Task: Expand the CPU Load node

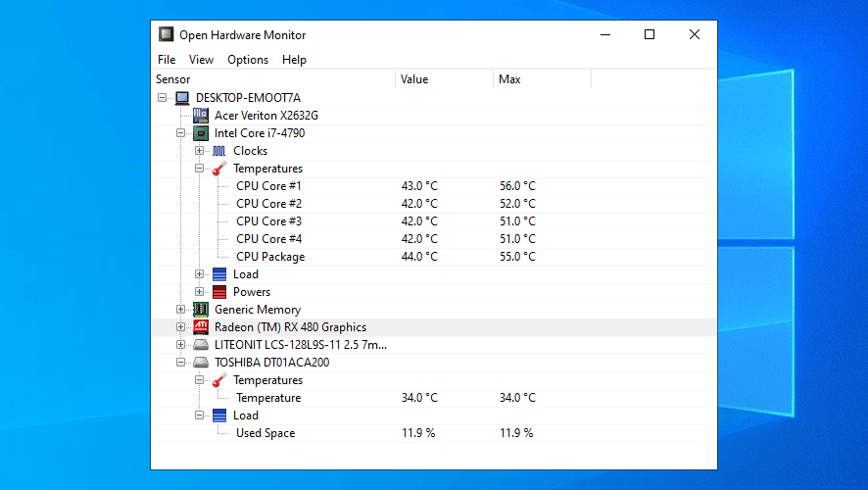Action: (199, 274)
